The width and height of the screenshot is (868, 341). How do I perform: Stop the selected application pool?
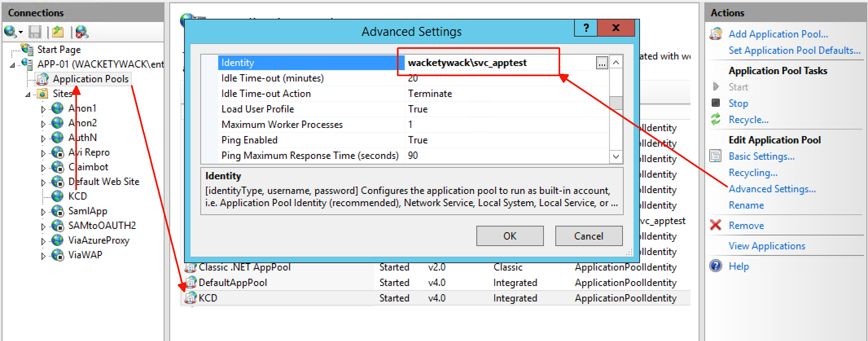point(738,103)
